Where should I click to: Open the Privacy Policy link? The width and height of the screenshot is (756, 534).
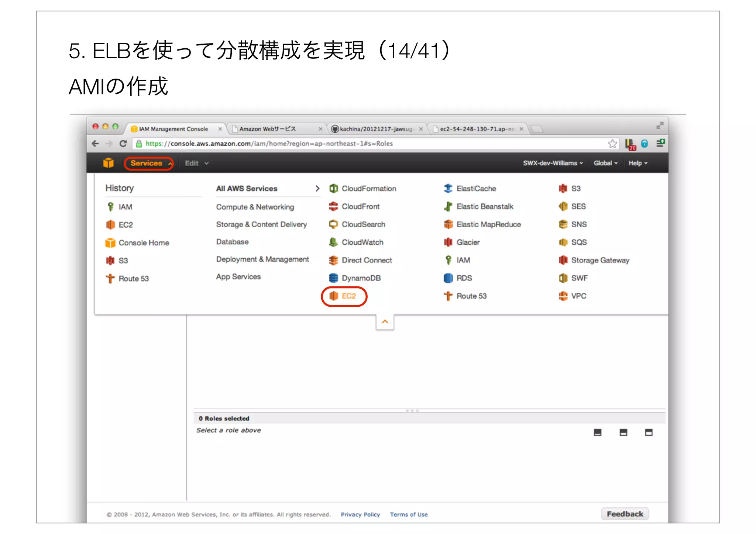tap(360, 514)
